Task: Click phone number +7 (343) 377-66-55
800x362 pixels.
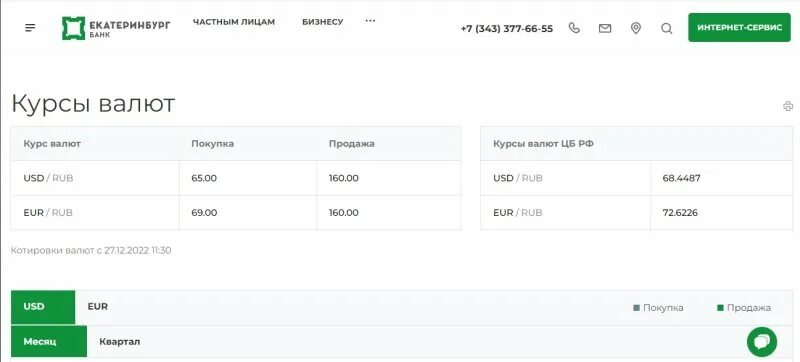Action: tap(507, 29)
